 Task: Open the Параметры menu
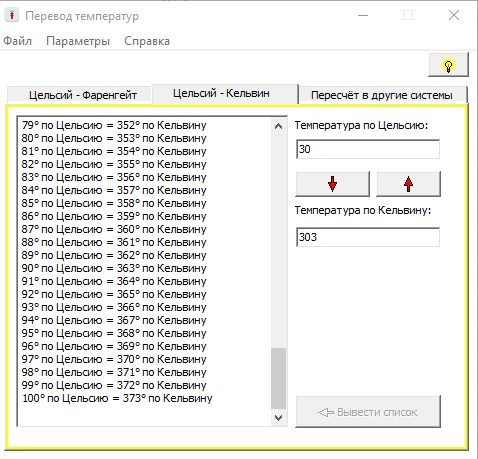(78, 41)
